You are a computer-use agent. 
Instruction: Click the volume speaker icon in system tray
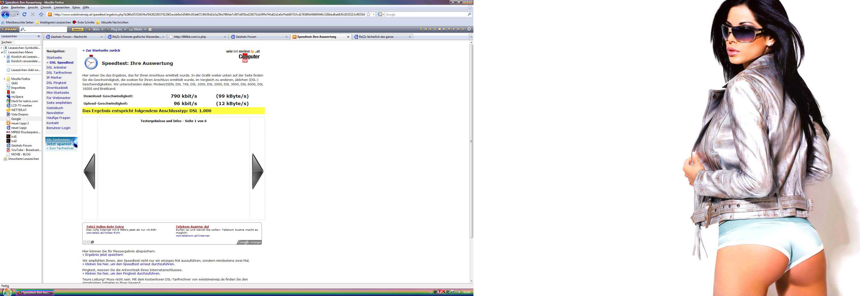[x=460, y=292]
